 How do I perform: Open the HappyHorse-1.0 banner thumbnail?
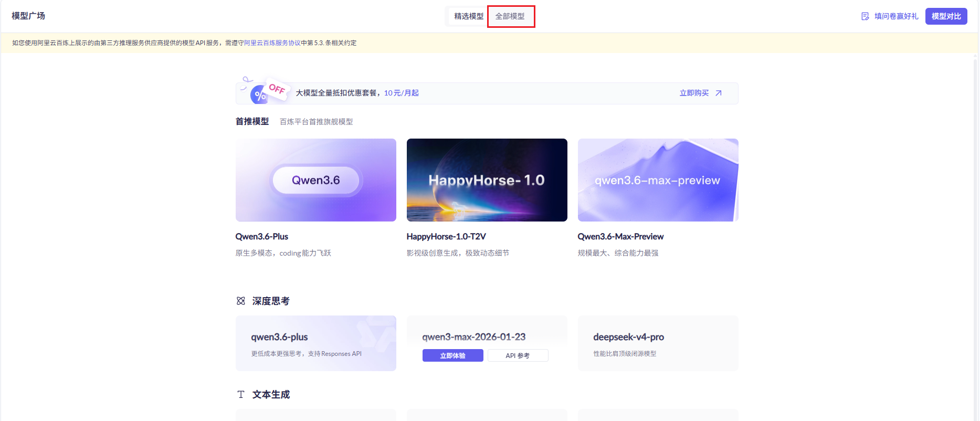click(x=487, y=180)
